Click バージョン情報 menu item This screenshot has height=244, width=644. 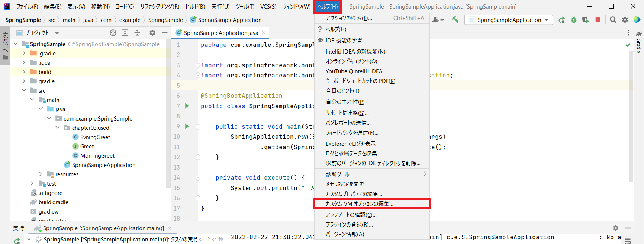372,234
